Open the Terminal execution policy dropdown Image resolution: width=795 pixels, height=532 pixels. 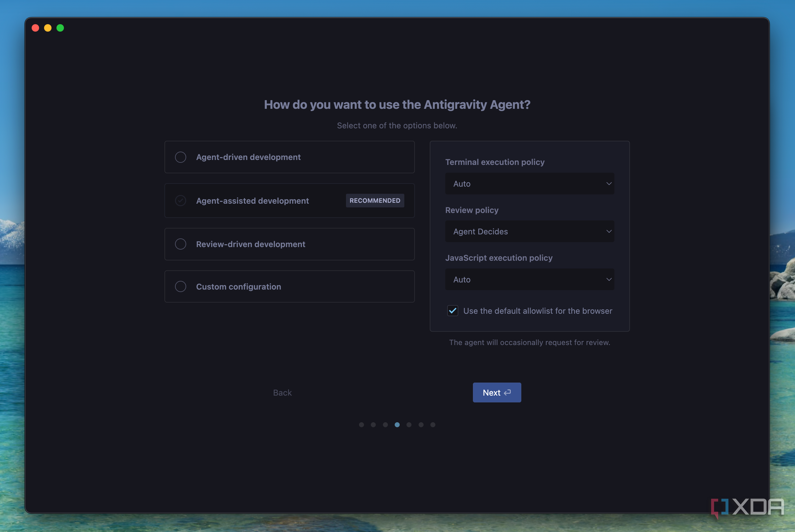tap(529, 184)
